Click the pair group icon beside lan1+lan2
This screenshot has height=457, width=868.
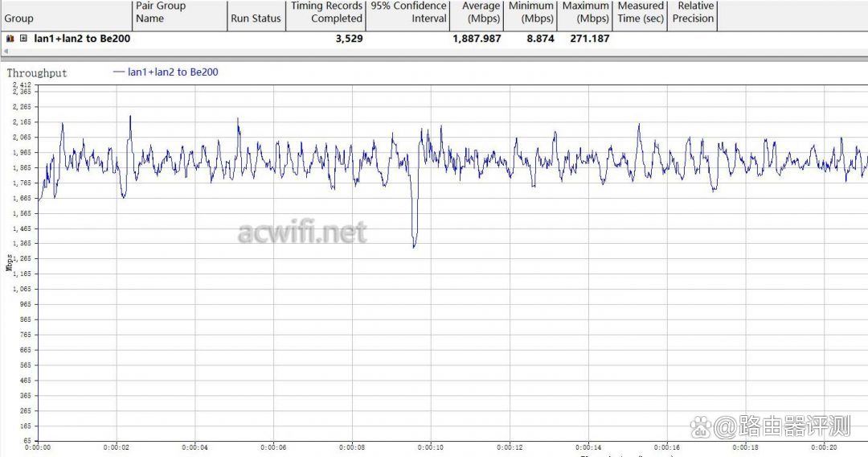pyautogui.click(x=10, y=39)
